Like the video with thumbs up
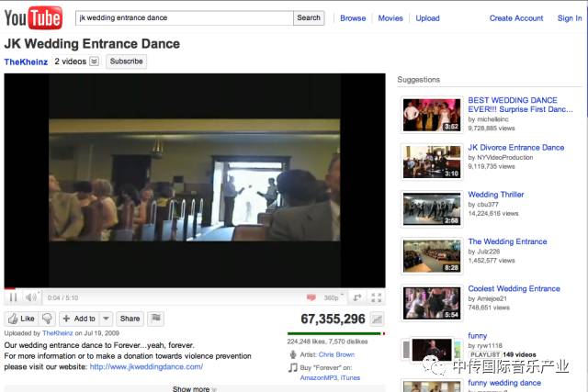This screenshot has width=588, height=392. [22, 319]
